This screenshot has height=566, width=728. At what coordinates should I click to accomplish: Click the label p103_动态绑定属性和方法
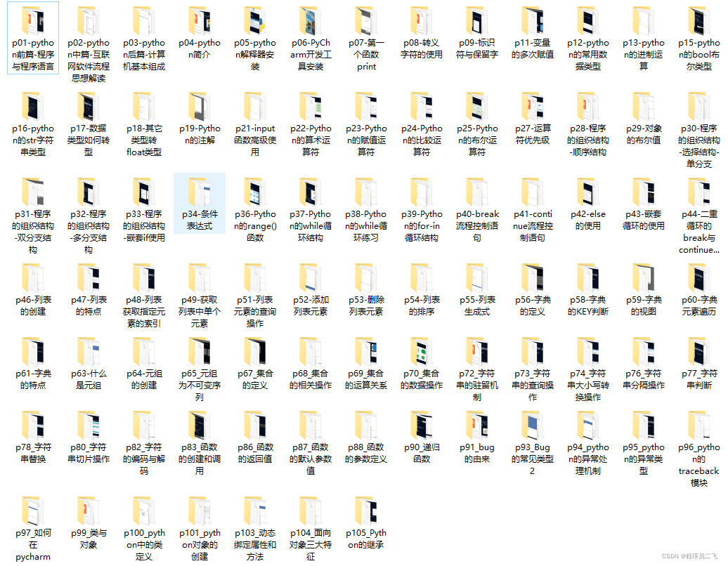pyautogui.click(x=255, y=545)
